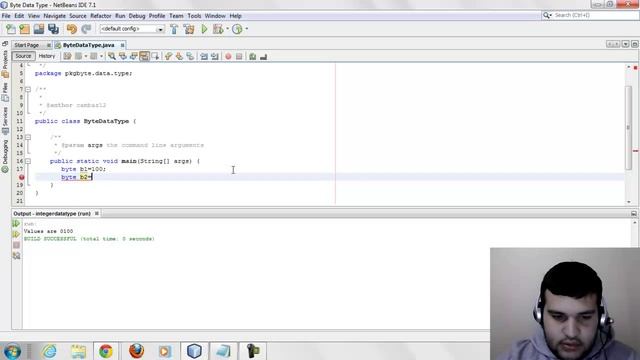Viewport: 640px width, 360px height.
Task: Open the Run menu
Action: click(x=120, y=16)
